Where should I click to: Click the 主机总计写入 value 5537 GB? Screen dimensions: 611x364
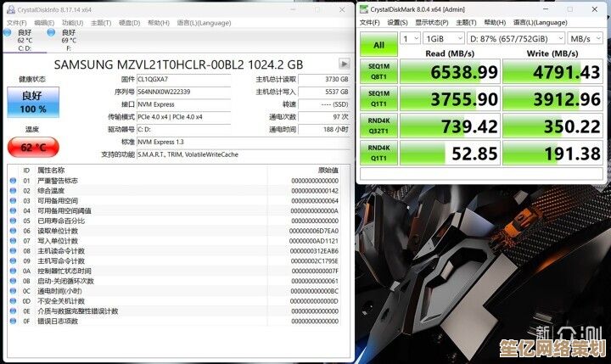(x=324, y=92)
